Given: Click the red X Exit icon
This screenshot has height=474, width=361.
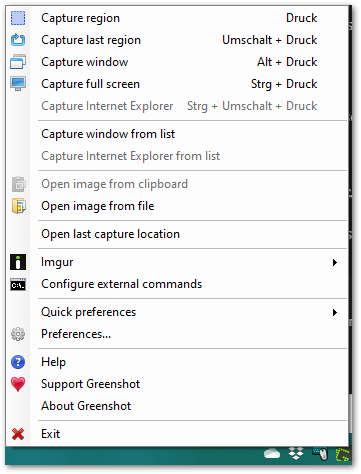Looking at the screenshot, I should 18,434.
